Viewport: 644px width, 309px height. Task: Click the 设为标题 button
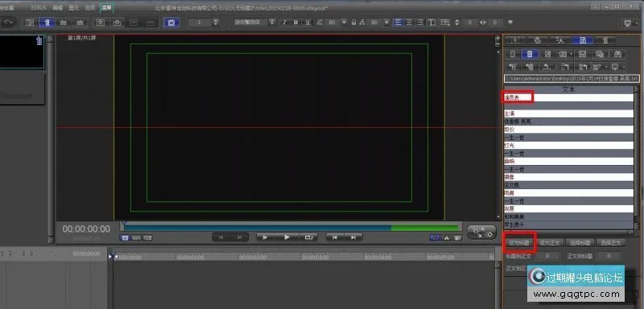point(519,243)
